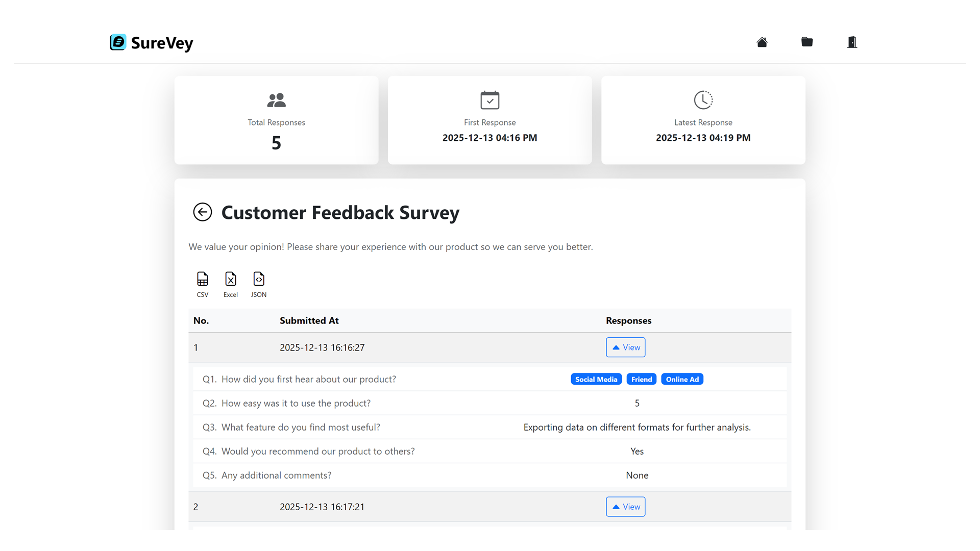Click the home icon in the navbar
This screenshot has height=551, width=980.
tap(762, 42)
